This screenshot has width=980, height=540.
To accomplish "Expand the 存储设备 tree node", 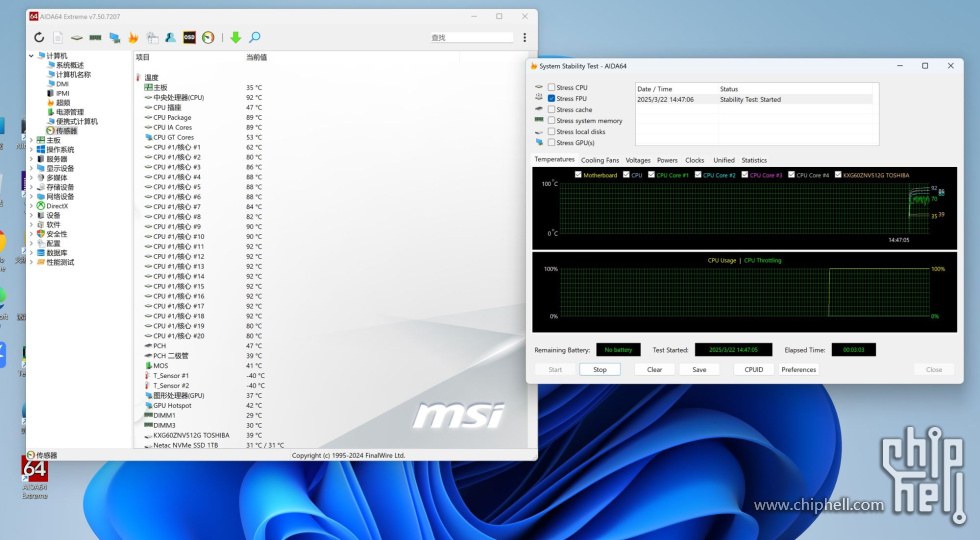I will (x=31, y=187).
